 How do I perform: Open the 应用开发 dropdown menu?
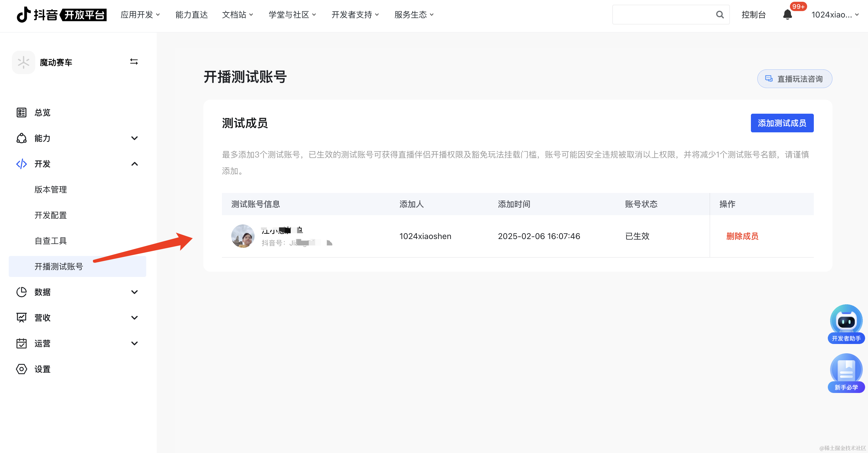(x=140, y=15)
